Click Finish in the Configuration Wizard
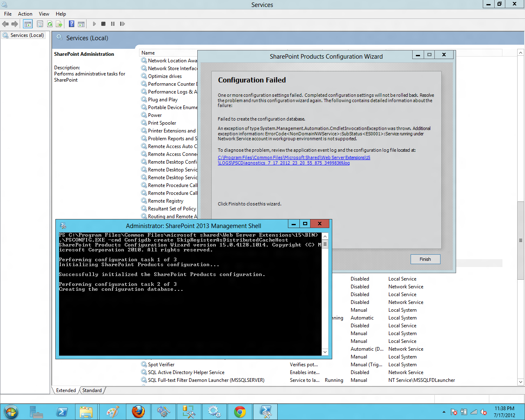 click(425, 259)
